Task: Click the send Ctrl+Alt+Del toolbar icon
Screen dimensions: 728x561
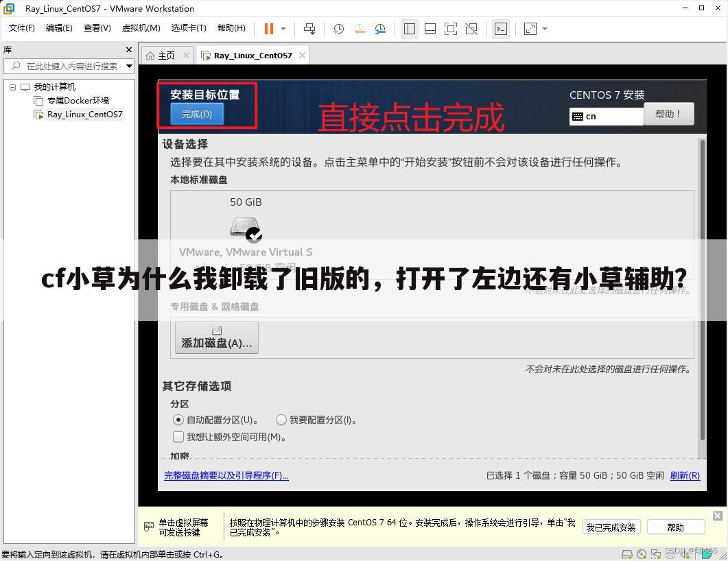Action: 309,29
